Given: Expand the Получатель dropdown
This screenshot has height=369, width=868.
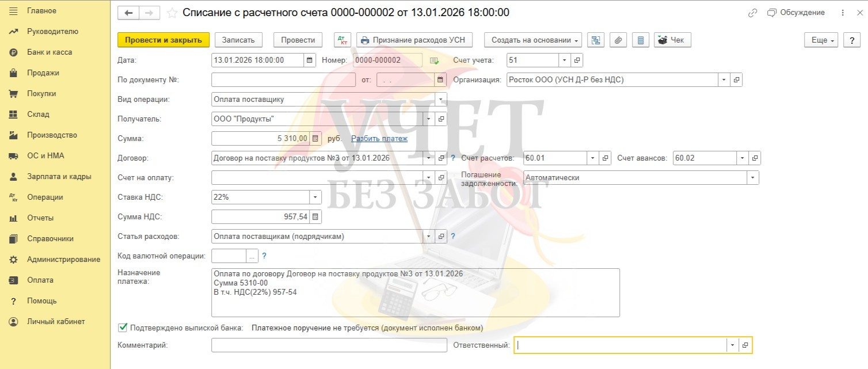Looking at the screenshot, I should tap(428, 119).
